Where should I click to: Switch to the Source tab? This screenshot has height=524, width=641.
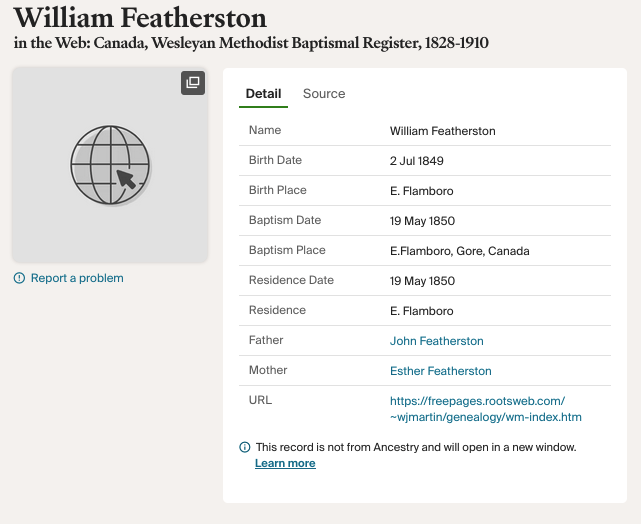pyautogui.click(x=324, y=94)
